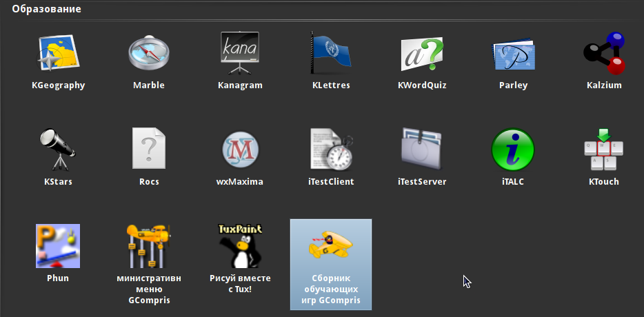Launch iTestServer folder icon
This screenshot has height=317, width=644.
(422, 149)
